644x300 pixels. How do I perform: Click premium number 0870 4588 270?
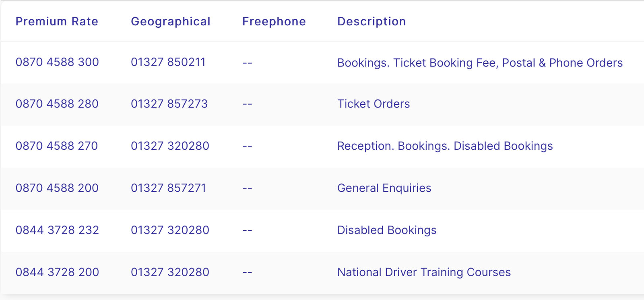tap(57, 146)
